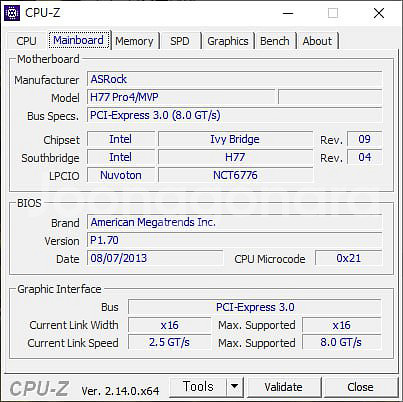Click the Current Link Speed 2.5 GT/s value
Screen dimensions: 403x402
[169, 343]
